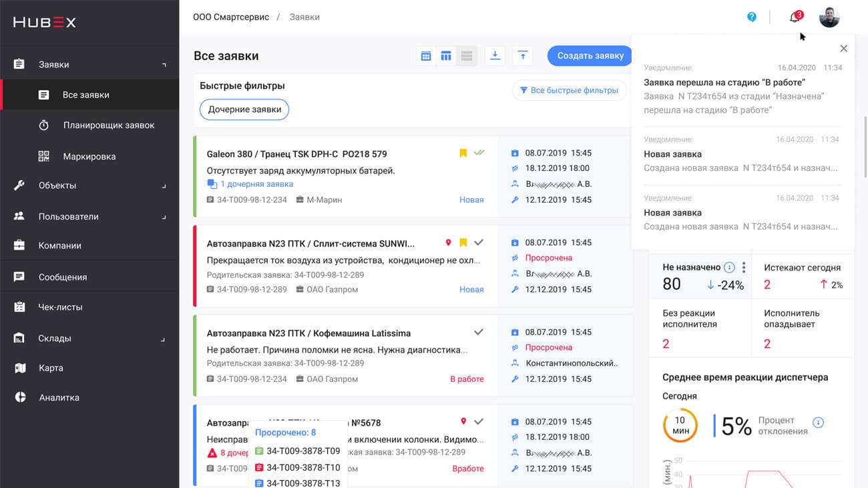The image size is (868, 488).
Task: Click the blue help question mark icon
Action: point(752,17)
